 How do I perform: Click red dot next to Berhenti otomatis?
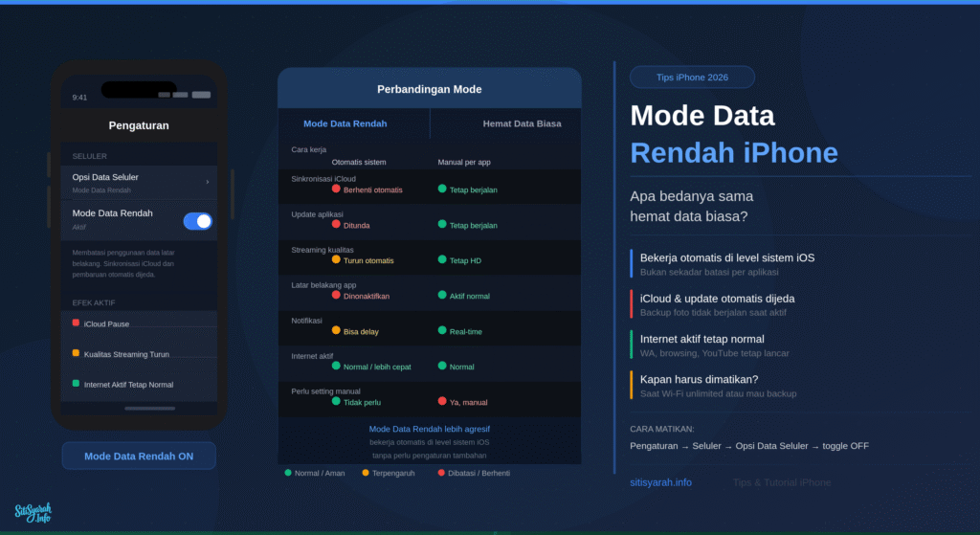click(x=336, y=189)
